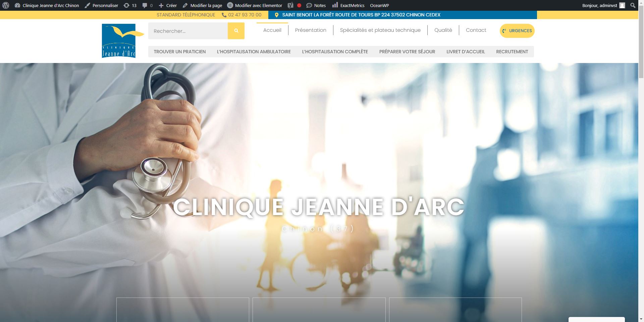Open the WordPress logo menu
The height and width of the screenshot is (322, 644).
pyautogui.click(x=6, y=5)
